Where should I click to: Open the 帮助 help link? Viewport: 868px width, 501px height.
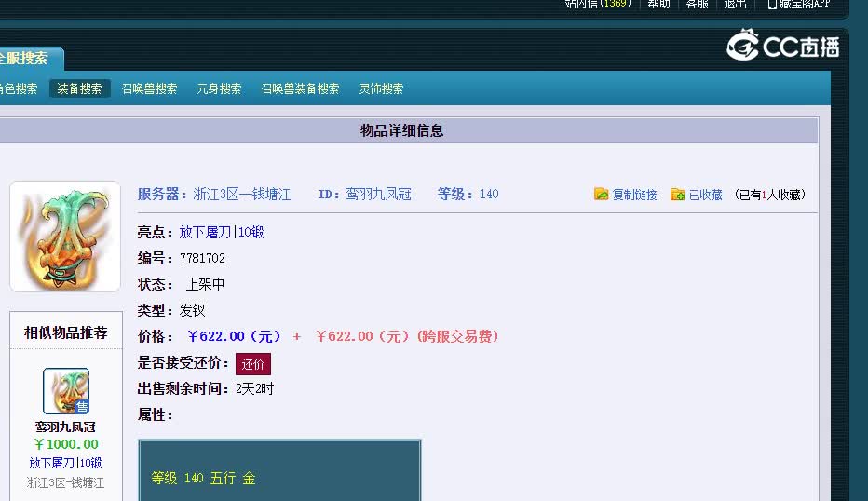click(658, 4)
